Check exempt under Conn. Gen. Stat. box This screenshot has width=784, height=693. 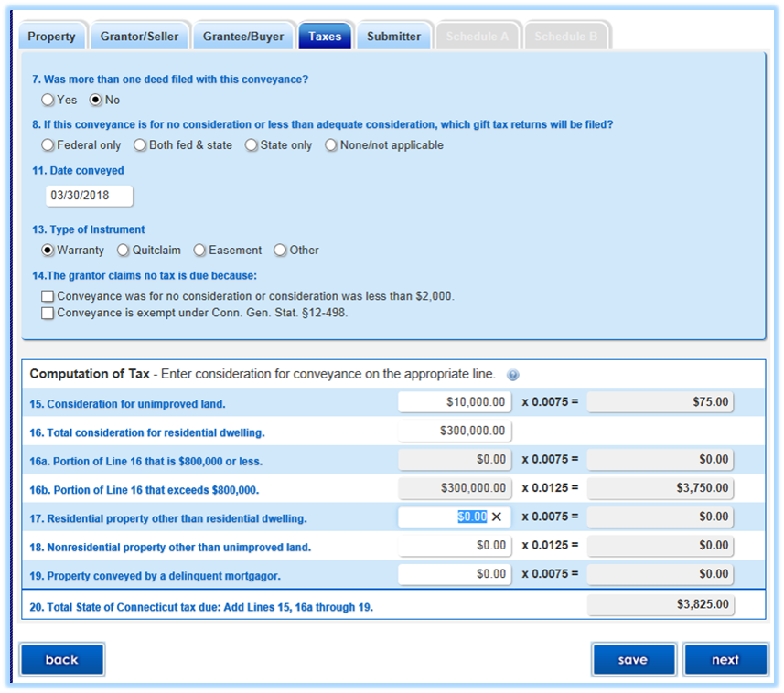48,313
